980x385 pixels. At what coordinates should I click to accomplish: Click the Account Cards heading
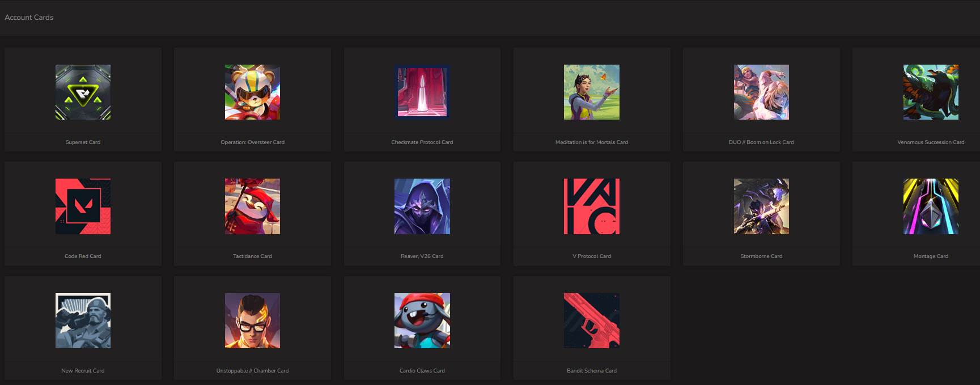click(29, 18)
